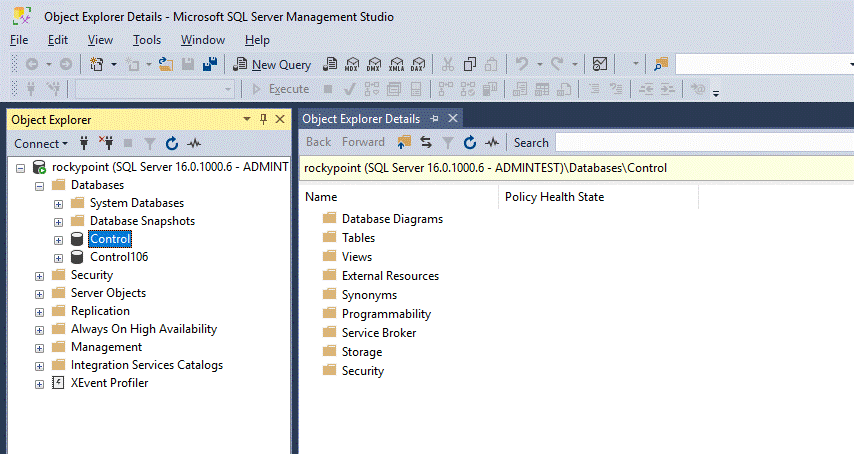
Task: Click the XMLA query icon
Action: tap(396, 64)
